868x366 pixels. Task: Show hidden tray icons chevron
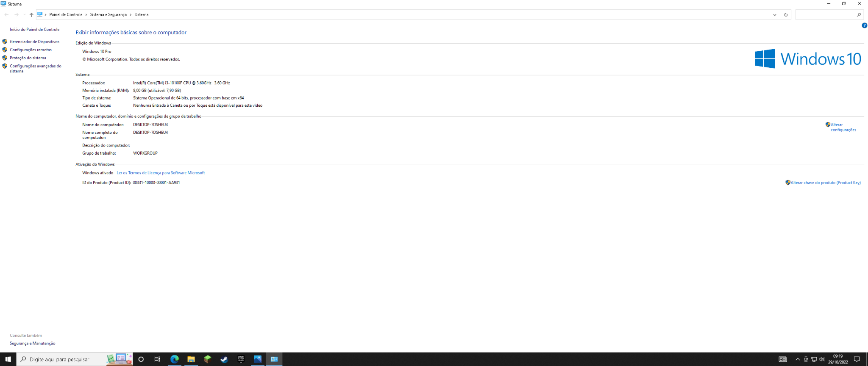[x=798, y=359]
